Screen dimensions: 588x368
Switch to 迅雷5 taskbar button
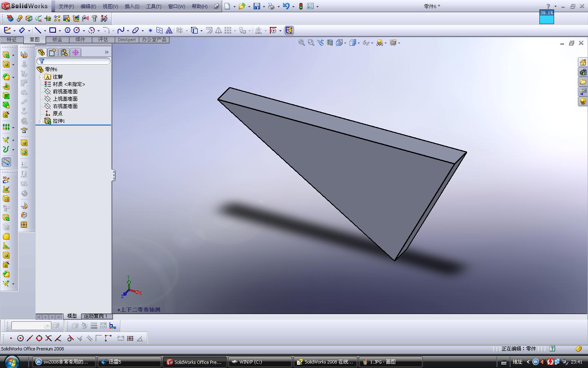[x=130, y=362]
